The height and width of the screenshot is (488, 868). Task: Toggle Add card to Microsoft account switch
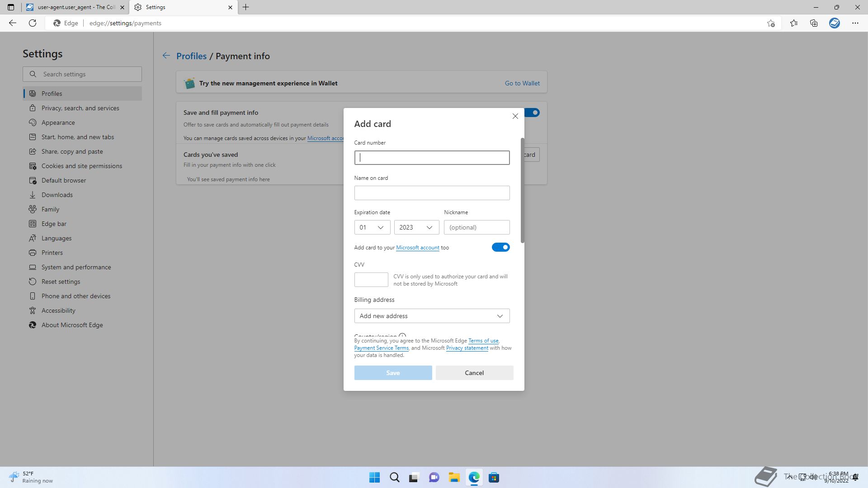[x=500, y=247]
